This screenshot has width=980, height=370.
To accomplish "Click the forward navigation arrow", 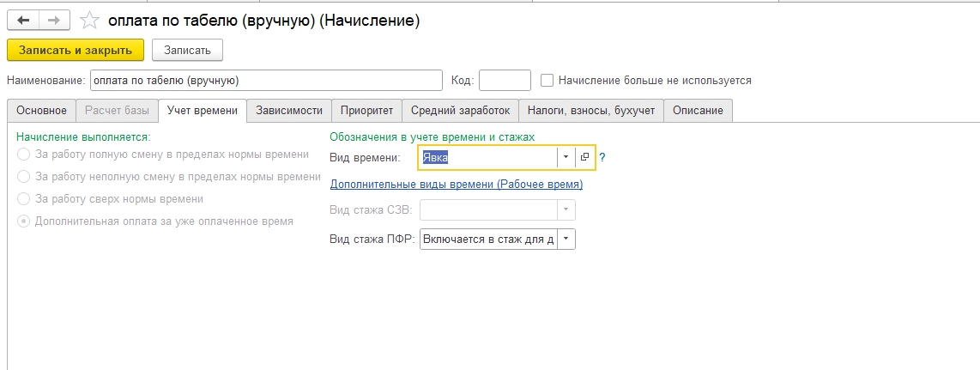I will [54, 20].
